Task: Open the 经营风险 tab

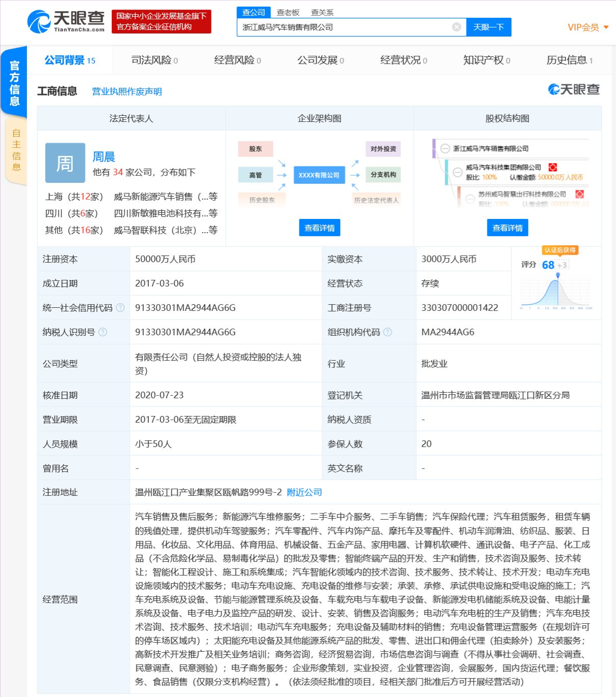Action: (x=237, y=60)
